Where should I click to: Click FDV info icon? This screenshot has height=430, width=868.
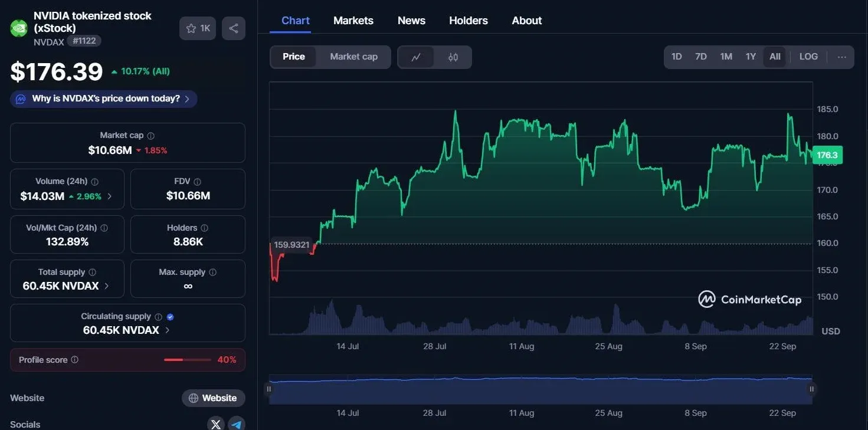tap(198, 182)
